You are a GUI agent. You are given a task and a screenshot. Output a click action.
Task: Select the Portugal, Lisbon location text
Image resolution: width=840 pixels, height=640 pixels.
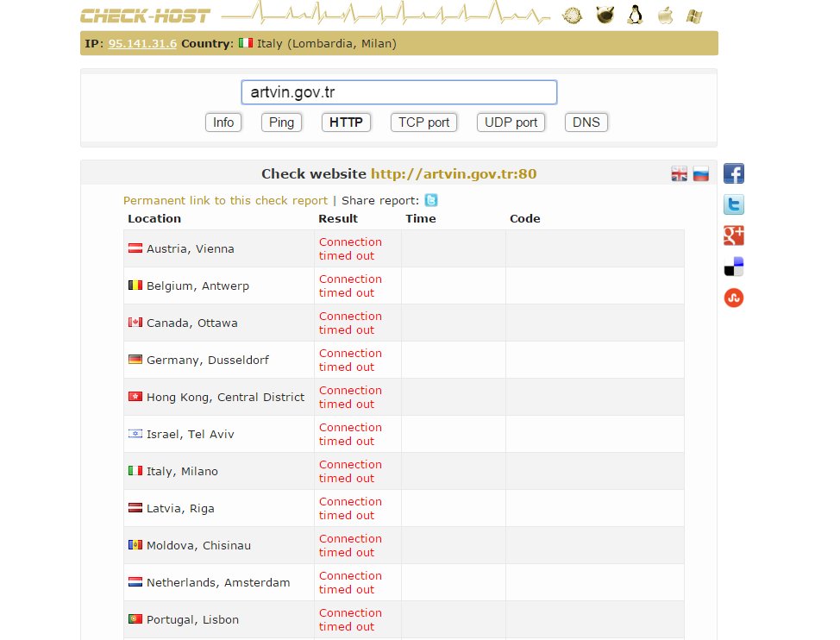193,619
